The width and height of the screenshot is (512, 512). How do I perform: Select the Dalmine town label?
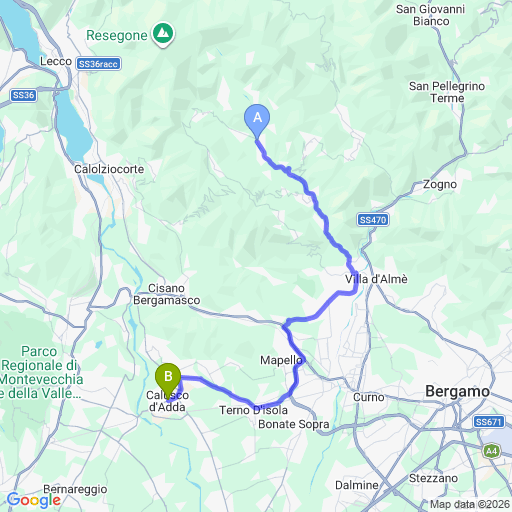pyautogui.click(x=357, y=485)
